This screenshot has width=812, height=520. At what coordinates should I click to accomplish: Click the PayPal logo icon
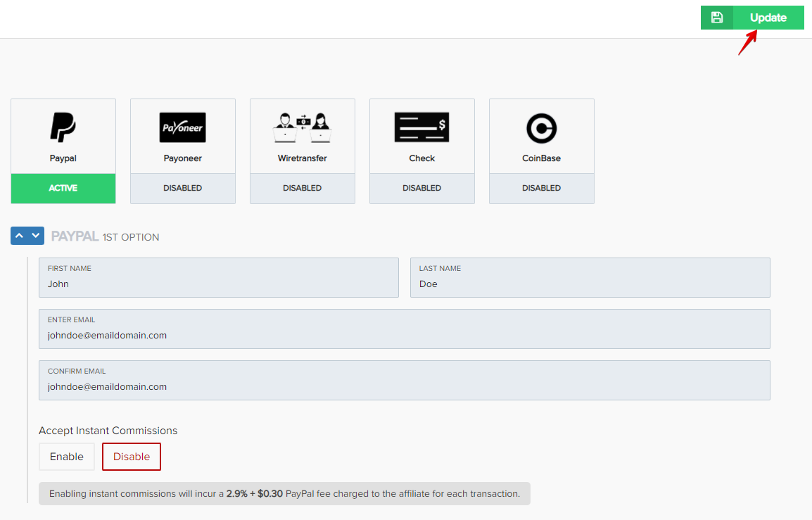click(x=63, y=128)
